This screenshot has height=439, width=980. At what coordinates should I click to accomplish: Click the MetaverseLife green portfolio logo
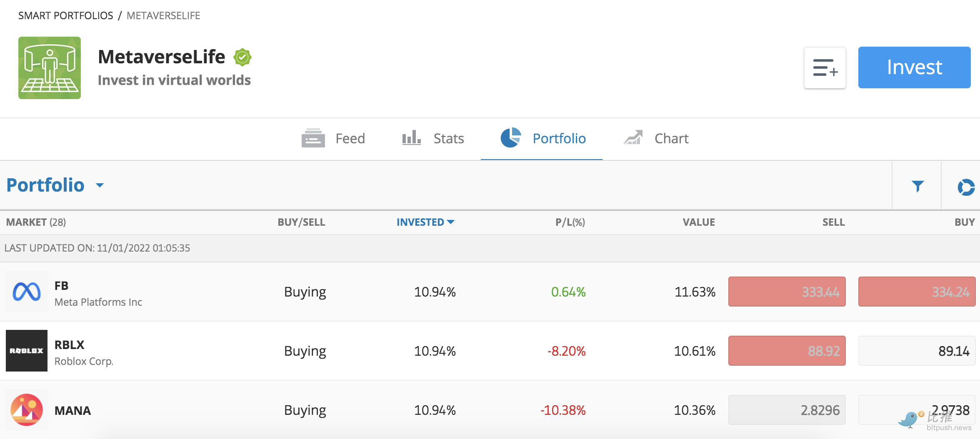click(x=50, y=68)
